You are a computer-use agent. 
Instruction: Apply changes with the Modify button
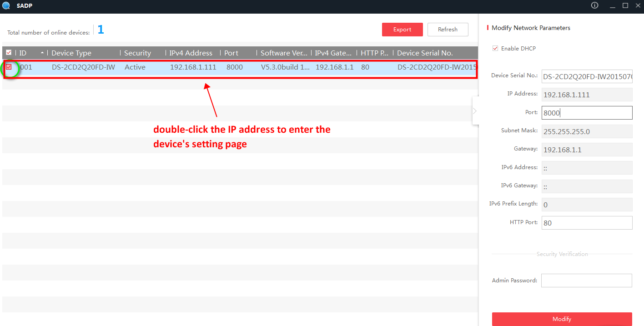coord(562,319)
